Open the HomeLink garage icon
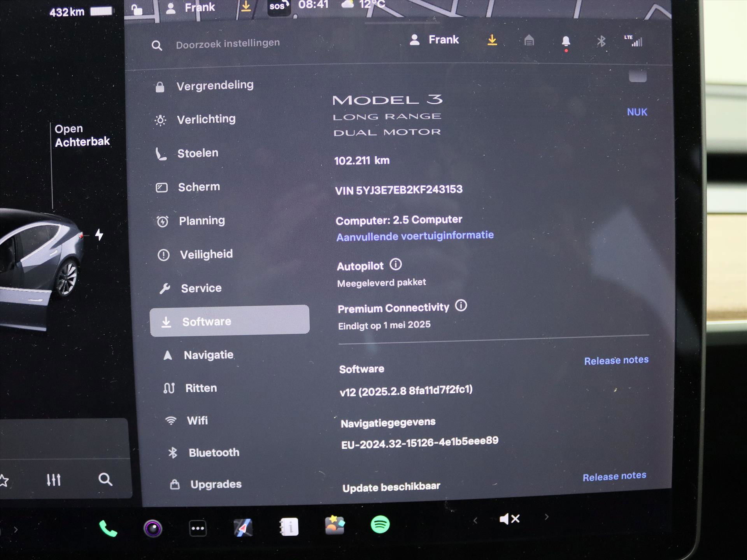747x560 pixels. click(x=529, y=40)
